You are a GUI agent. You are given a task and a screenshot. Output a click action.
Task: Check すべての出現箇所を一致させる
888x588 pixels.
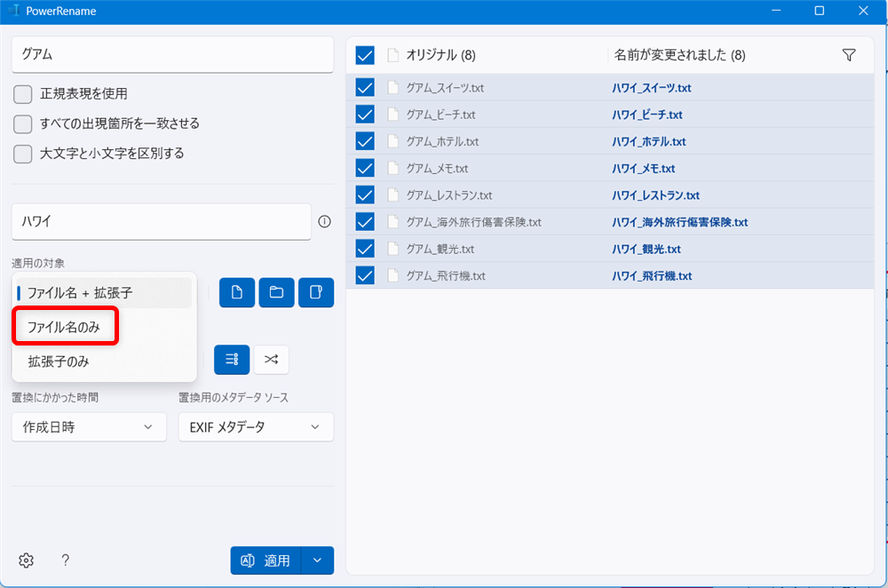(x=22, y=123)
